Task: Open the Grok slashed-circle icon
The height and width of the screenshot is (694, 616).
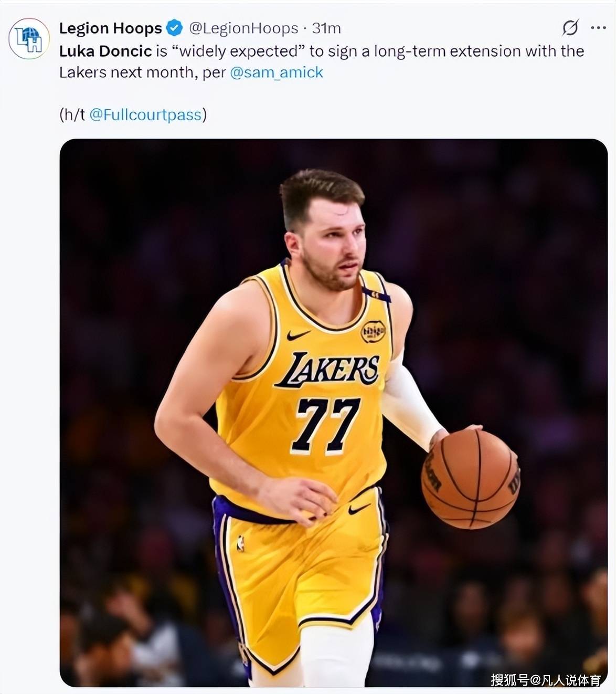Action: pos(570,28)
